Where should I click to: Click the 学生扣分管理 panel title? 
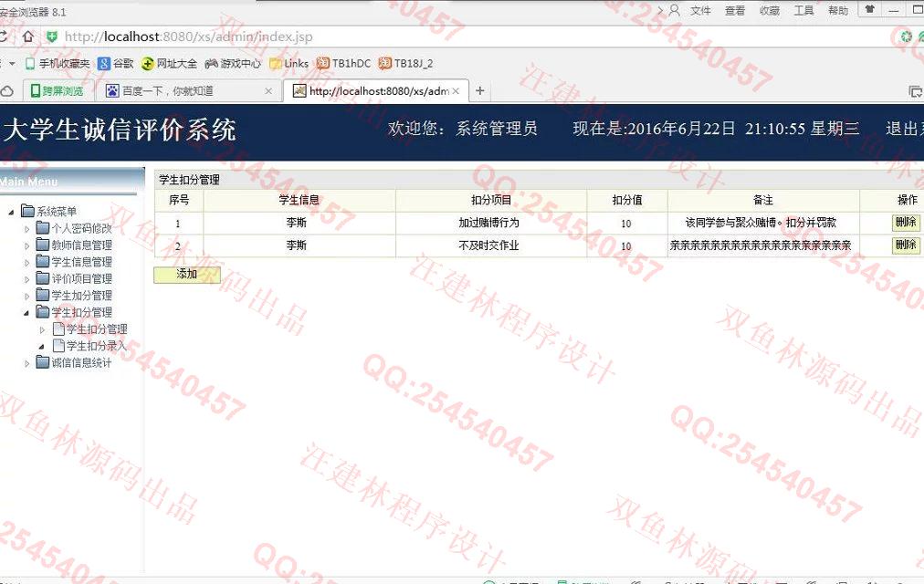click(189, 180)
